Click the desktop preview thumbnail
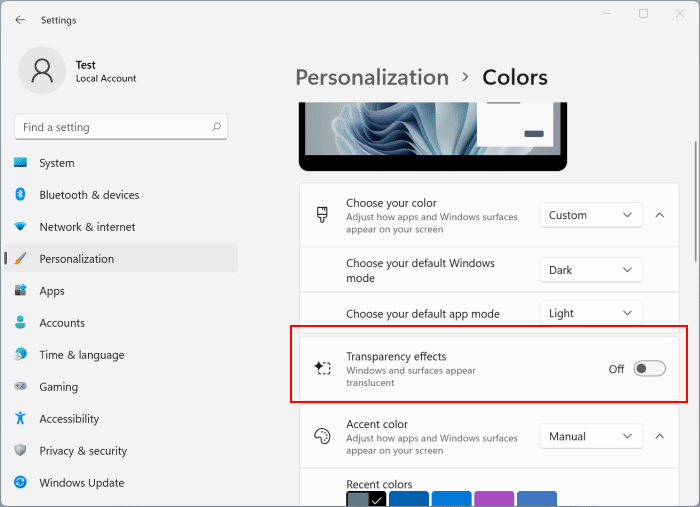This screenshot has height=507, width=700. (433, 136)
